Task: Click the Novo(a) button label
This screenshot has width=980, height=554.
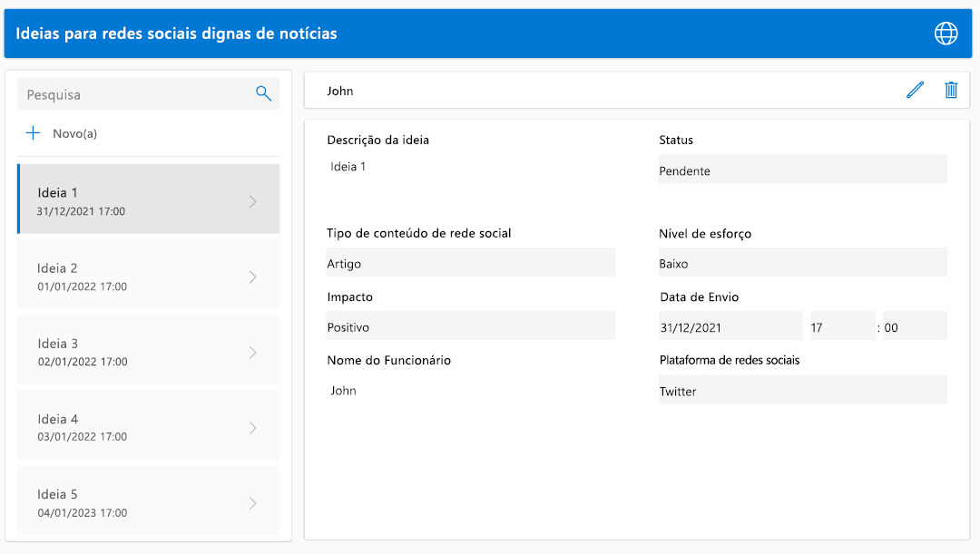Action: (74, 133)
